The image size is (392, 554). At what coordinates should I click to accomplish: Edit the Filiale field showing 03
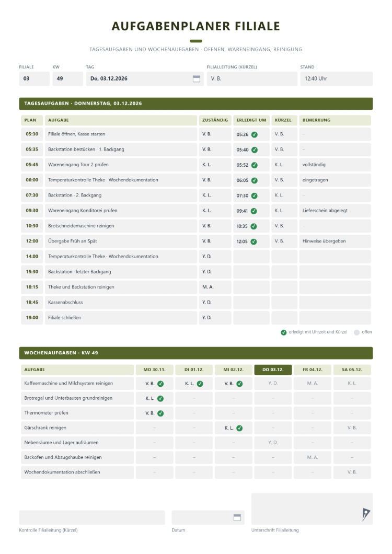coord(34,79)
